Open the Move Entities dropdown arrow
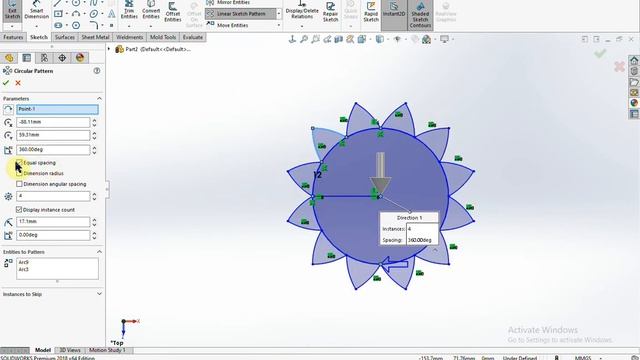The width and height of the screenshot is (640, 360). [x=279, y=25]
